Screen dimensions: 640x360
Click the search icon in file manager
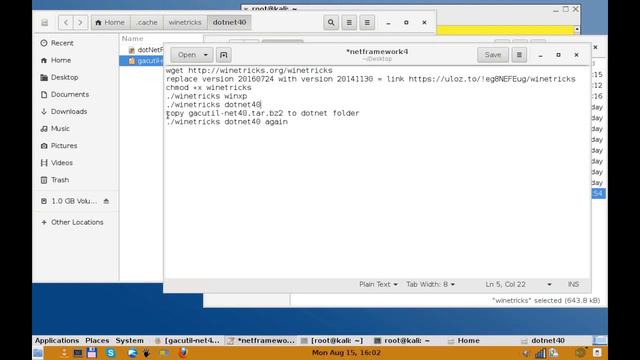(331, 22)
